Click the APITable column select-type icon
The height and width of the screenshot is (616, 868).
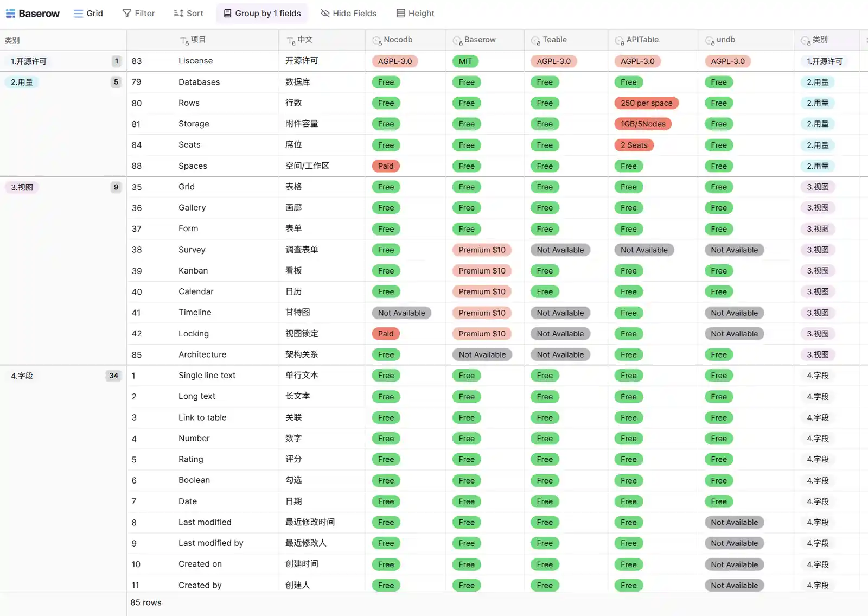[620, 41]
